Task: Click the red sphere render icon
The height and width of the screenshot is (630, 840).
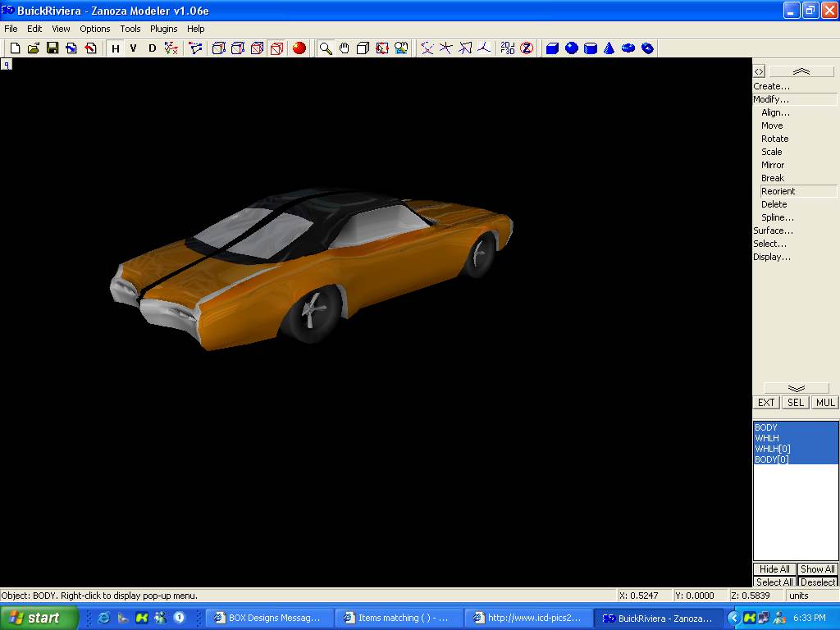Action: [299, 48]
